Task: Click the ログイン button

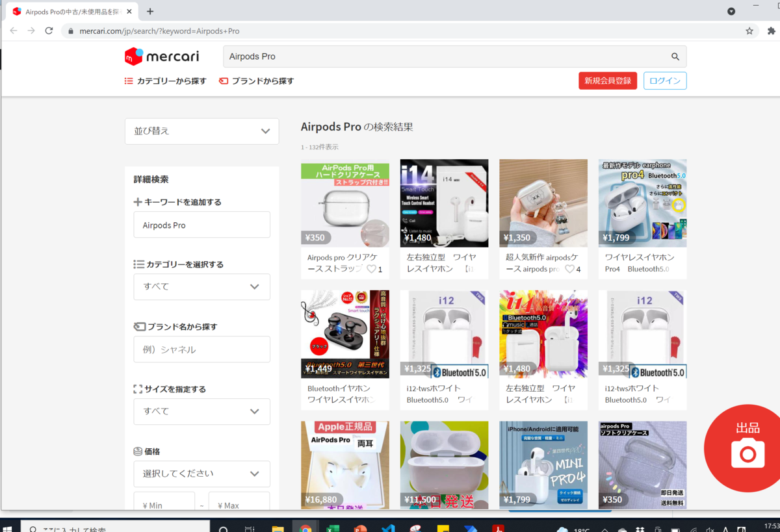Action: click(x=665, y=81)
